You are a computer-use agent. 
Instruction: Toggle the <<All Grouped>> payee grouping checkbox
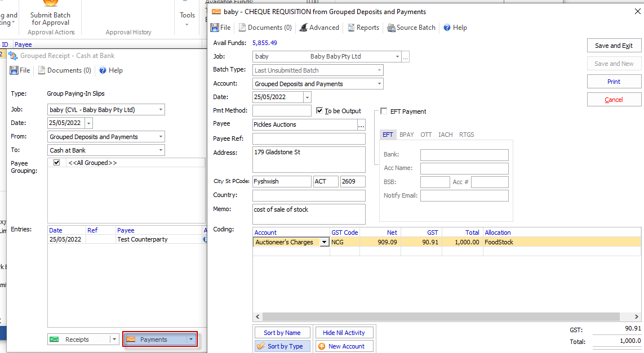[x=56, y=162]
